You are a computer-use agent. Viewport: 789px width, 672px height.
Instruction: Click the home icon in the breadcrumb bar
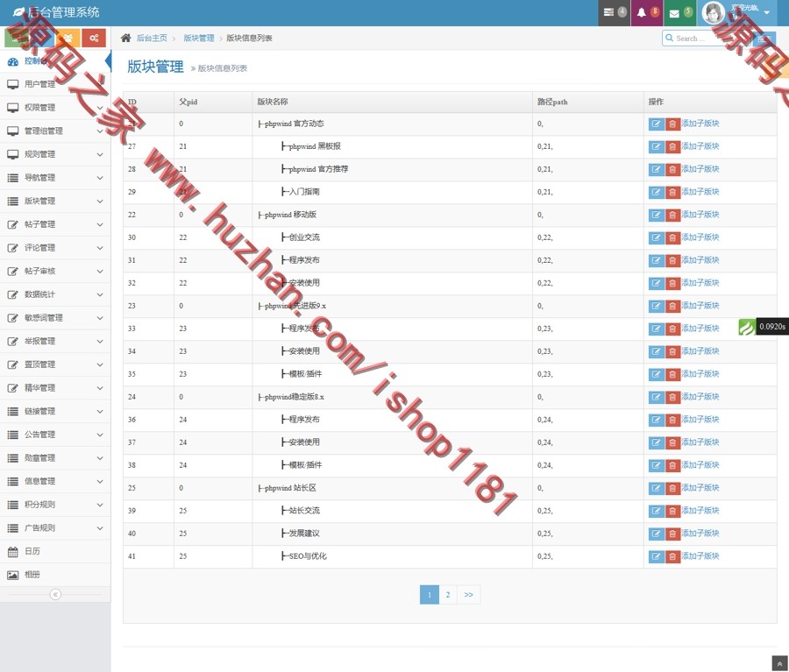[126, 38]
